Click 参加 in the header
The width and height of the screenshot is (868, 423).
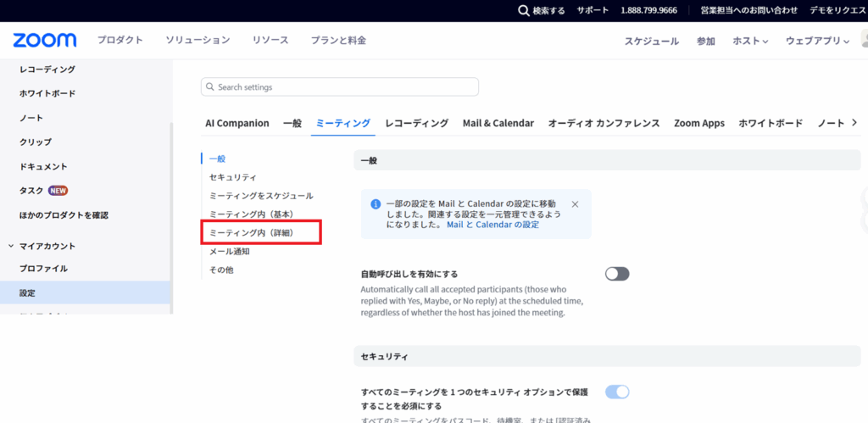[706, 41]
